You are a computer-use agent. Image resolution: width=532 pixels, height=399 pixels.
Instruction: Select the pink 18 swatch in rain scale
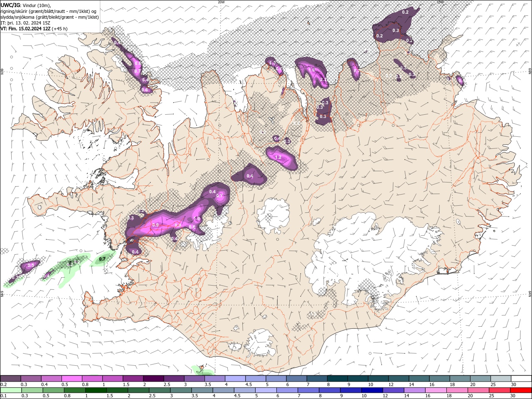pyautogui.click(x=457, y=390)
